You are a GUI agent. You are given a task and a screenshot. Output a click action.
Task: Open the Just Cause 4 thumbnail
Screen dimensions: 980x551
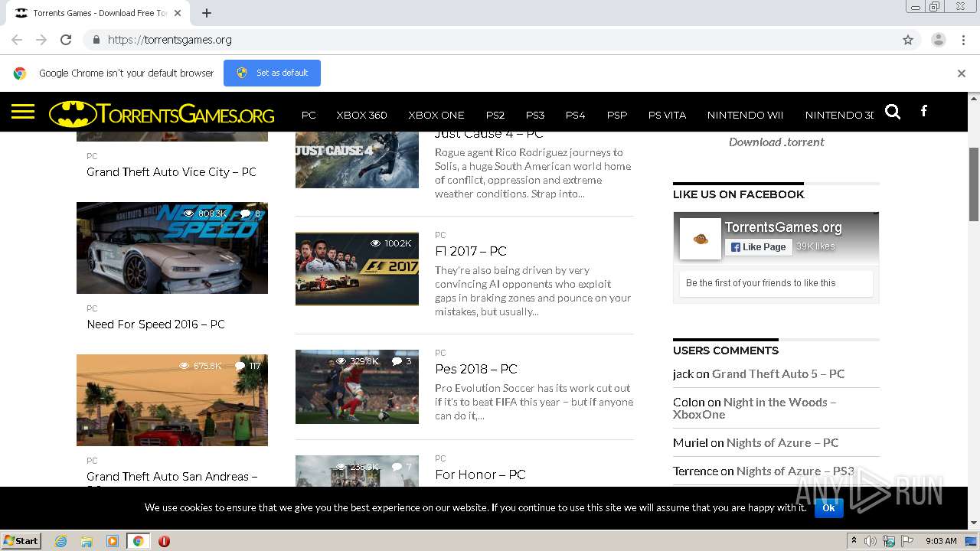[357, 160]
